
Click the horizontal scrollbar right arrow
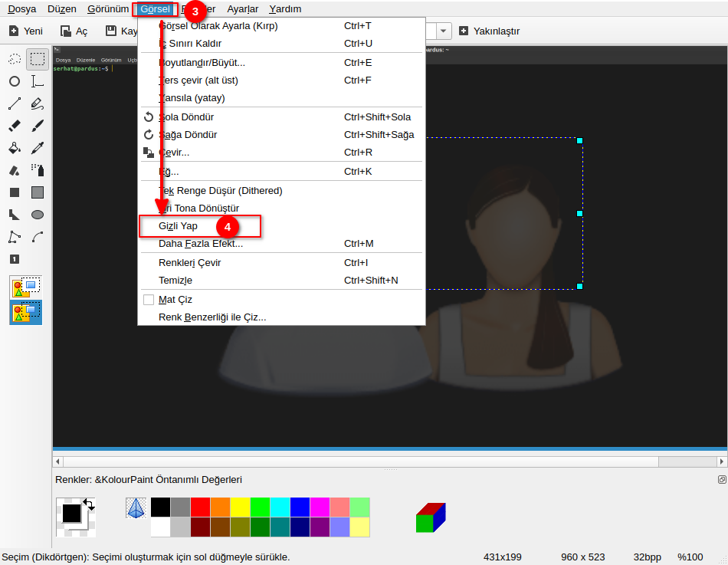click(x=721, y=461)
